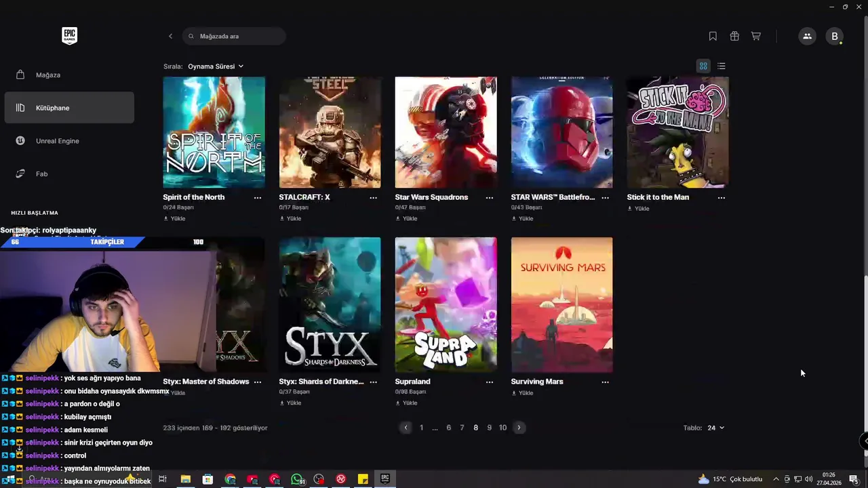868x488 pixels.
Task: Switch to grid view
Action: [703, 66]
